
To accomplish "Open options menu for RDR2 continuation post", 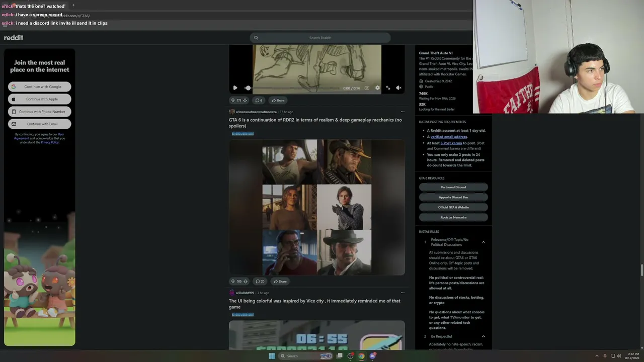I will 403,112.
